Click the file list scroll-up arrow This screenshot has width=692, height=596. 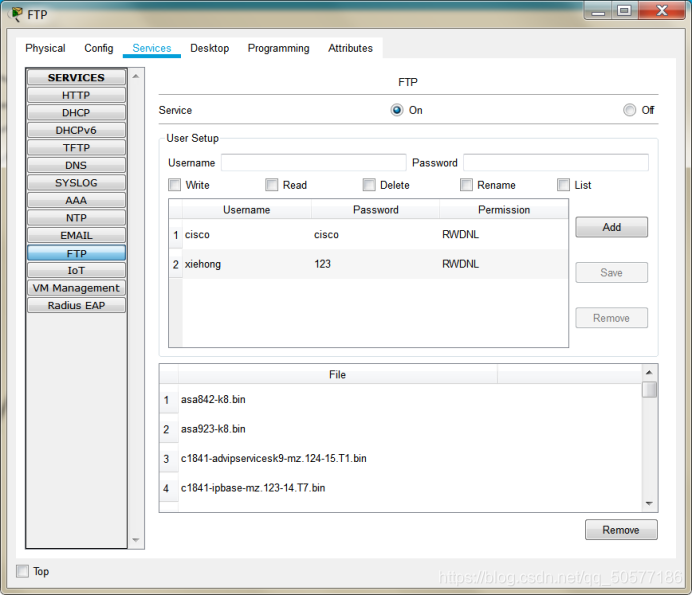coord(649,373)
